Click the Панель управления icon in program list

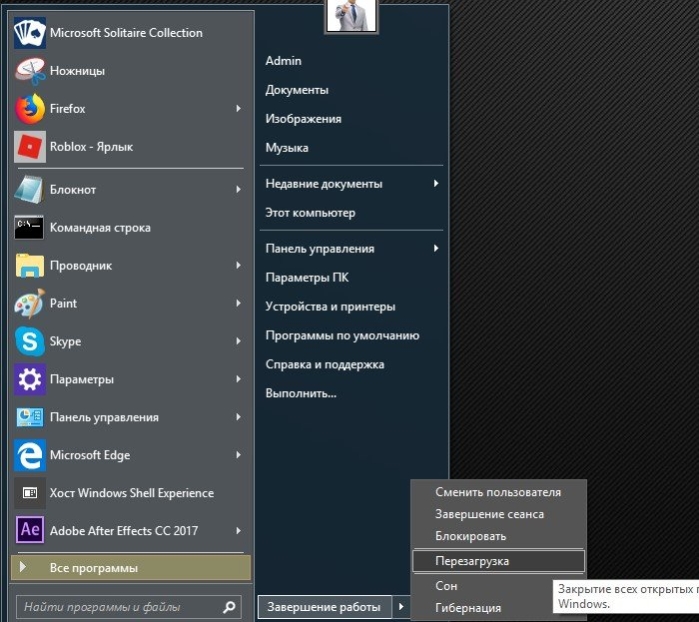29,417
